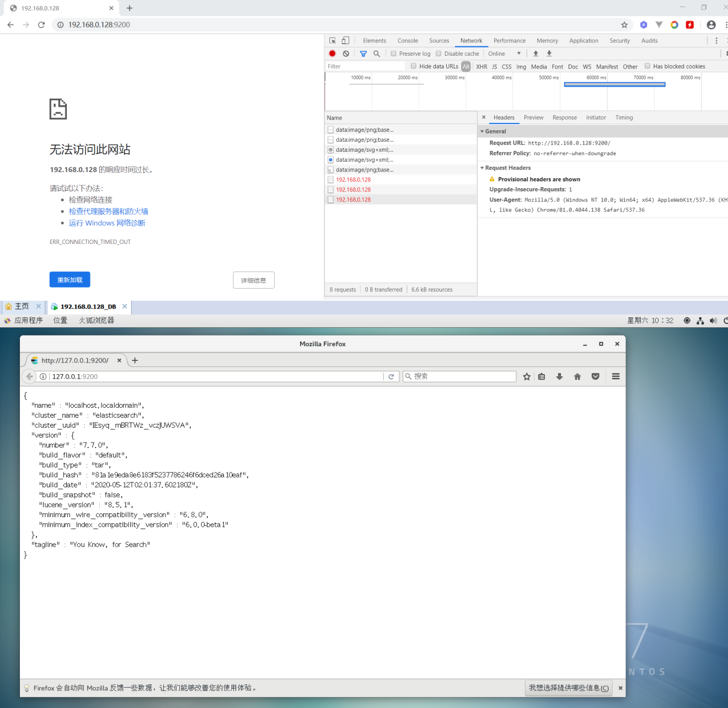Open the network filter funnel icon
Screen dimensions: 728x708
tap(363, 54)
